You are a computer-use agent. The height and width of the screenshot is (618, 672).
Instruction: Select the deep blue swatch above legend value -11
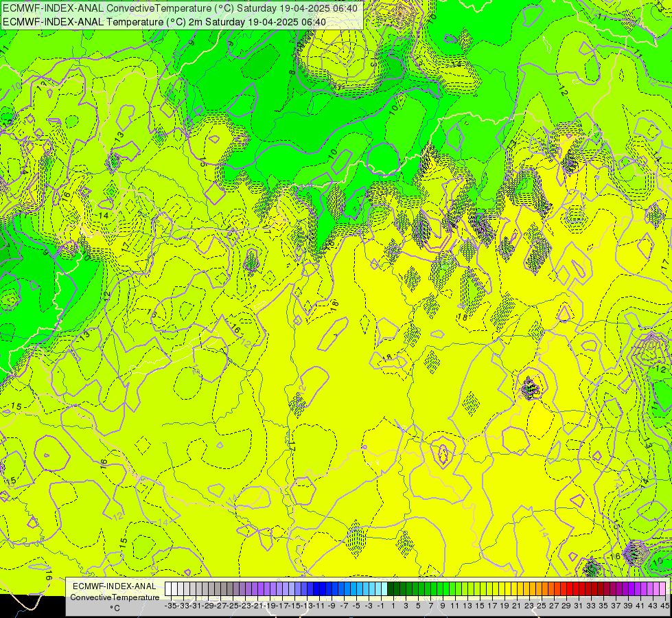316,588
